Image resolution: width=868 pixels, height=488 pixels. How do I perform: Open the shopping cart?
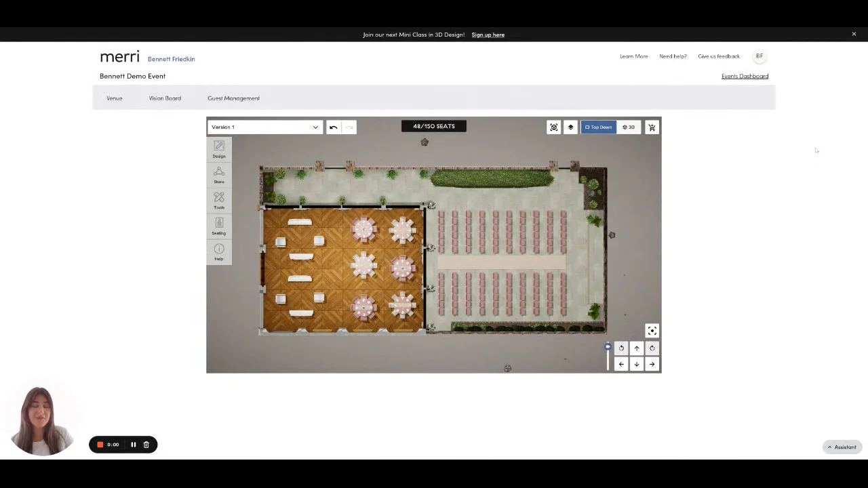[x=652, y=127]
